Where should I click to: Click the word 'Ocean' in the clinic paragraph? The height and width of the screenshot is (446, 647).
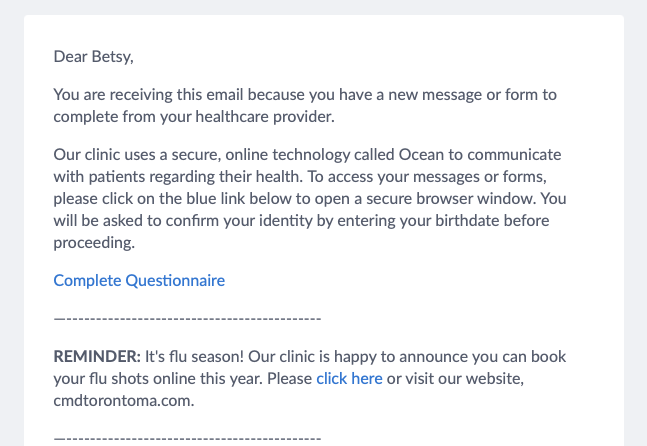pos(421,155)
